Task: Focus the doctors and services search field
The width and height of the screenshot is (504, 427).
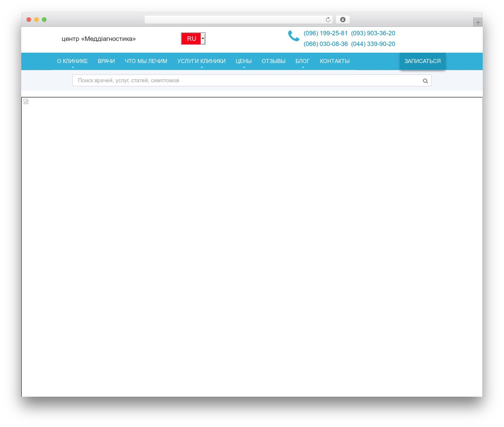Action: click(x=252, y=80)
